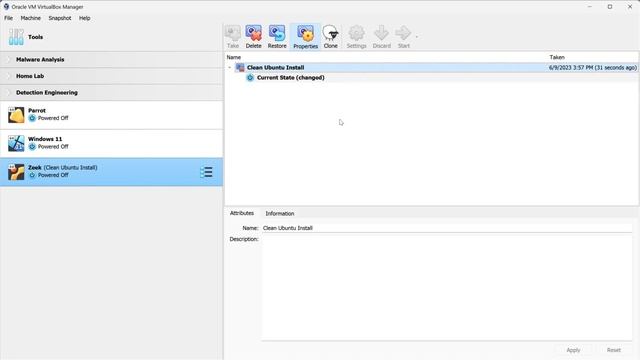The height and width of the screenshot is (360, 640).
Task: Click the Current State icon
Action: point(250,78)
